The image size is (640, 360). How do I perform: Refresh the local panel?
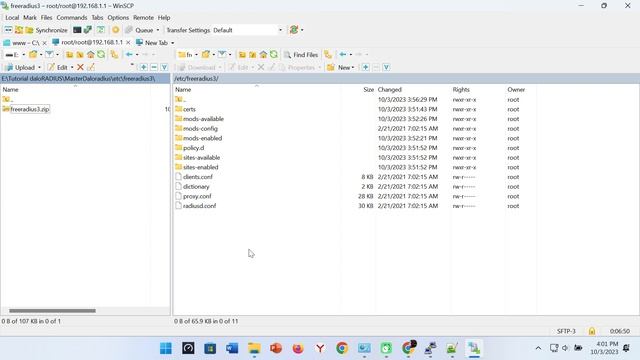(101, 54)
